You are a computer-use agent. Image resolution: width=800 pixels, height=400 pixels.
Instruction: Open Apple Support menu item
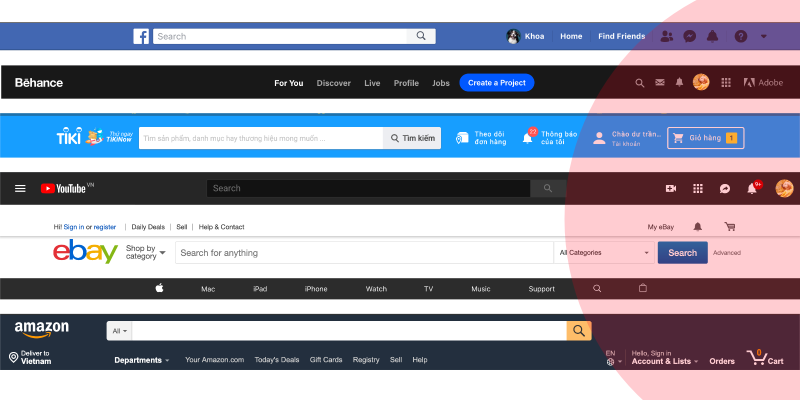point(541,289)
